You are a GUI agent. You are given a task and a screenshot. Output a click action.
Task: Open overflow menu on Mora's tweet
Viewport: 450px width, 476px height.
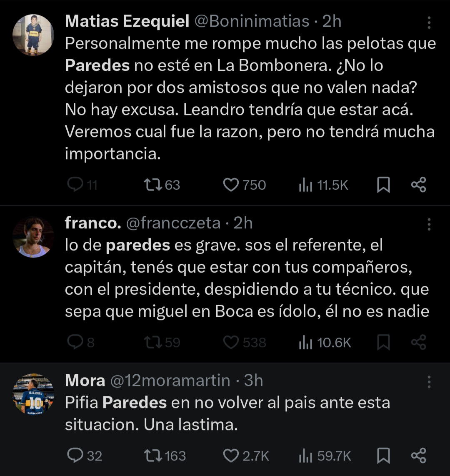(429, 382)
